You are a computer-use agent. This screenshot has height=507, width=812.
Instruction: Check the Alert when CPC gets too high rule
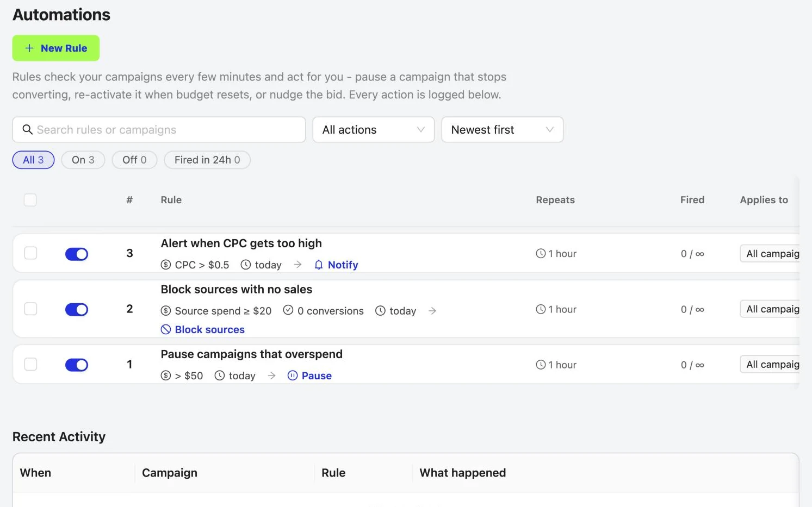click(x=30, y=253)
